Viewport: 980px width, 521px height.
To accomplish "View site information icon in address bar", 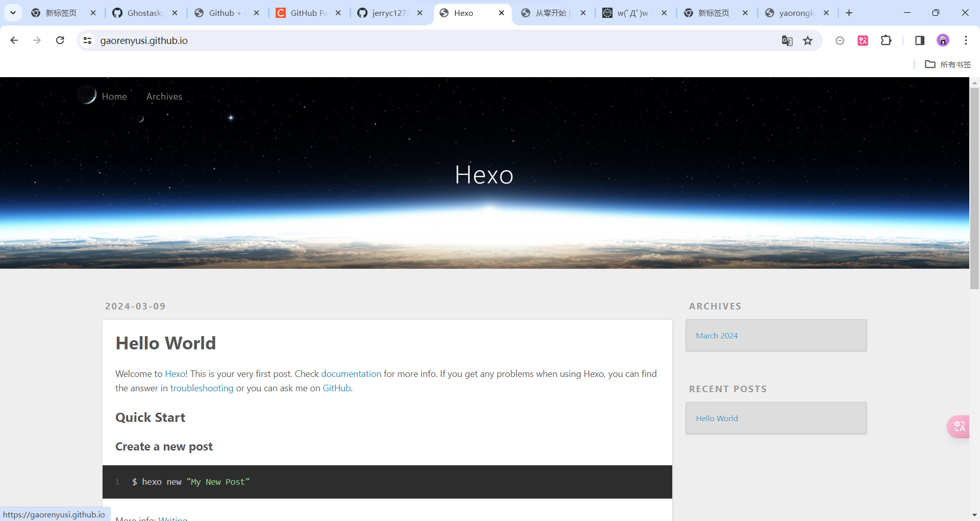I will pos(88,40).
